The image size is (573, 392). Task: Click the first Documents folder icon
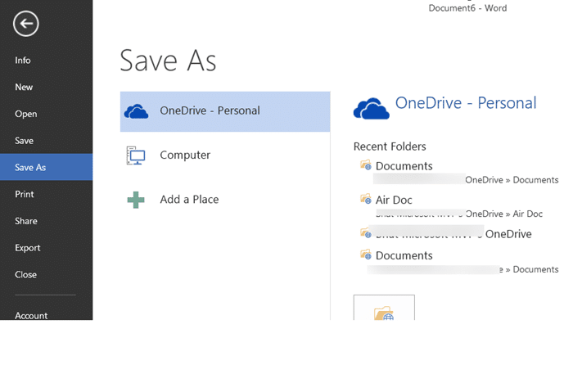[366, 165]
